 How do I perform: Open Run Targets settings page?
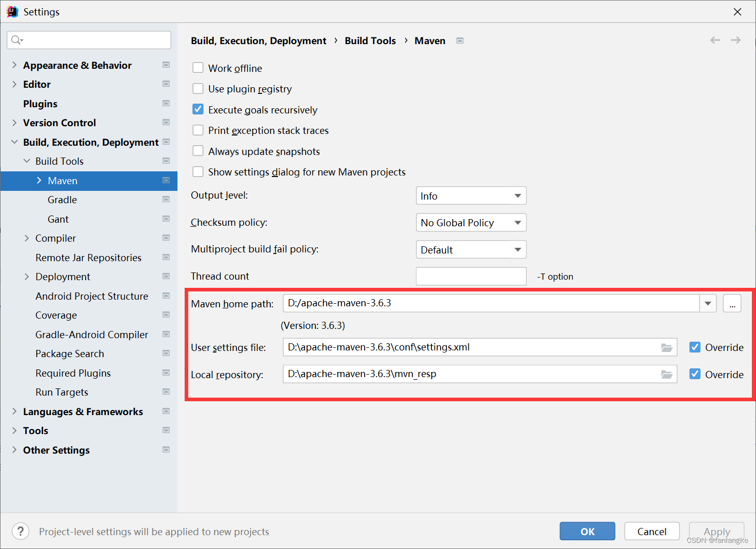[x=62, y=392]
